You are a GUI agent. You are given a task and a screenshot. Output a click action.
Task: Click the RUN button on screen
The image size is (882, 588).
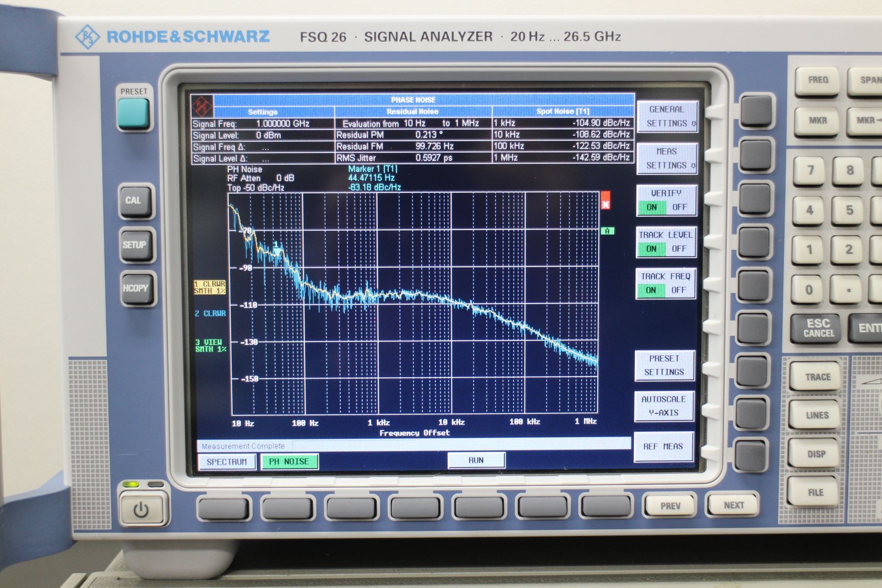(476, 460)
